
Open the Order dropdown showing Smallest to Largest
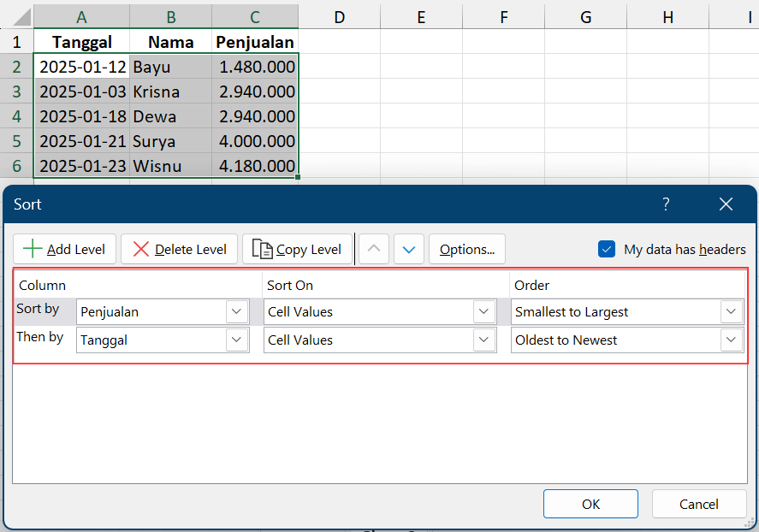click(731, 311)
